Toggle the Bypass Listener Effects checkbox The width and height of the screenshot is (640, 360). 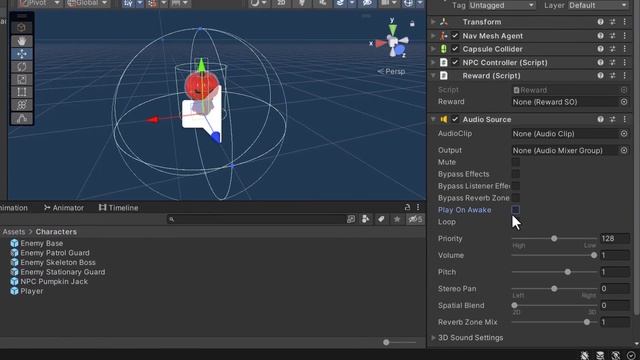516,186
